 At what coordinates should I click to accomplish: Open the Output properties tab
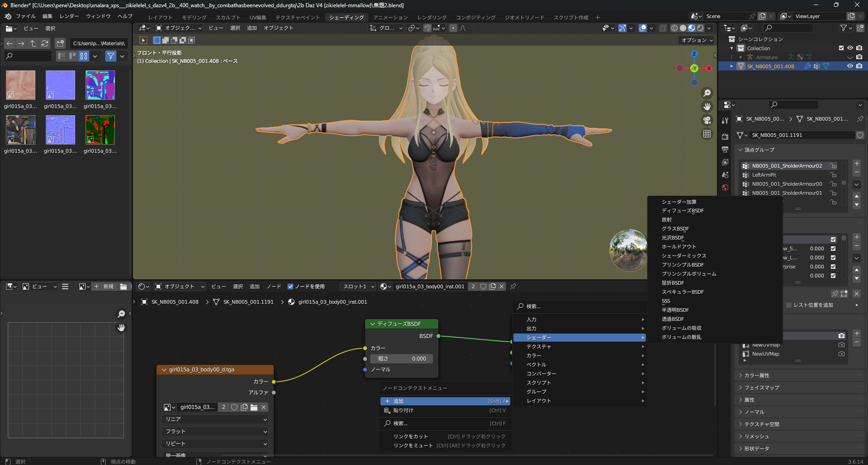click(725, 150)
